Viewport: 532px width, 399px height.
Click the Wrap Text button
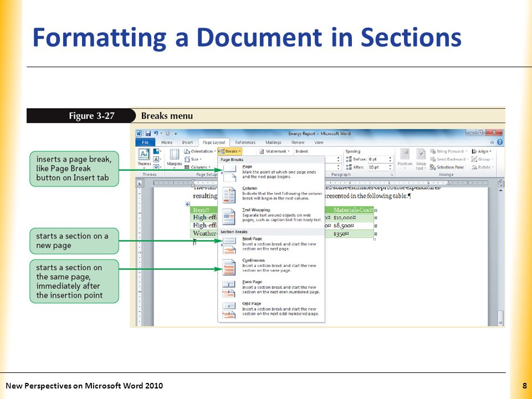[x=421, y=159]
